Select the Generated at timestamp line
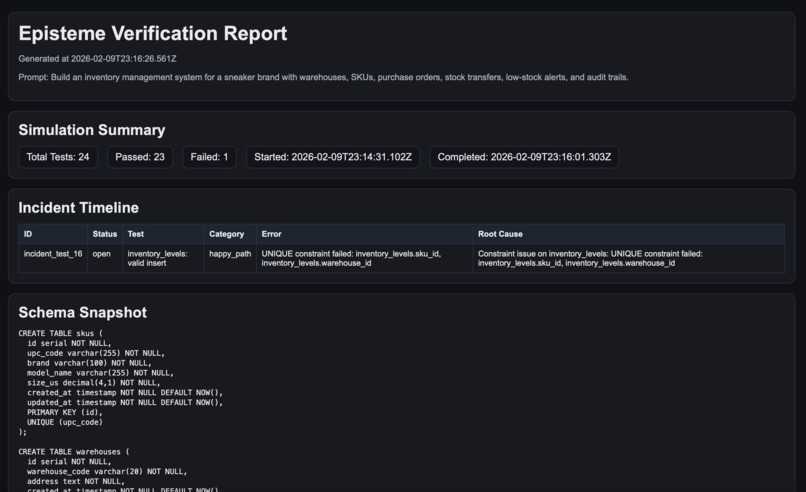Screen dimensions: 806x492 97,59
